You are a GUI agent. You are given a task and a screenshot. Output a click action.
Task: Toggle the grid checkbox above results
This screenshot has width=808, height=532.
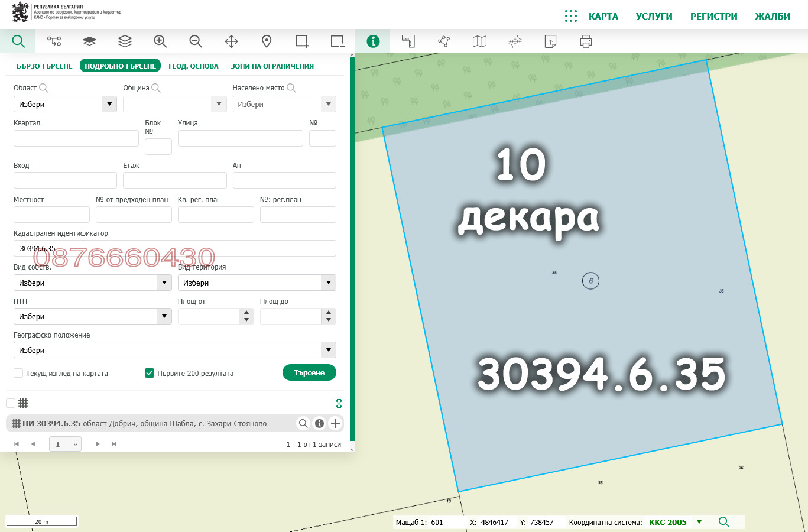(10, 403)
